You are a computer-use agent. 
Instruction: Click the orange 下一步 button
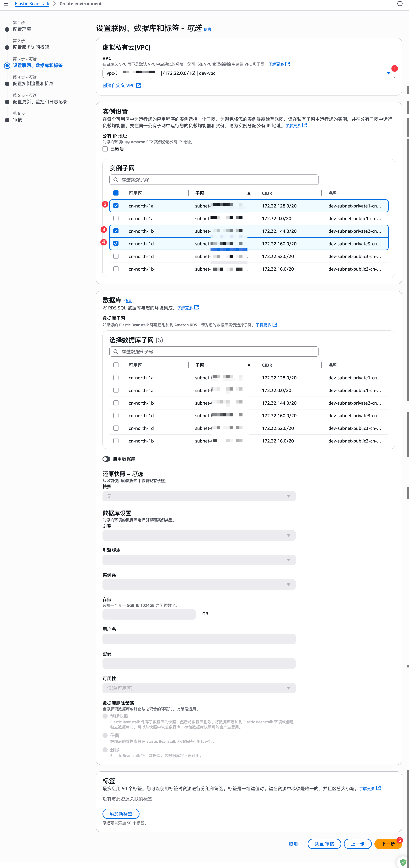point(388,844)
